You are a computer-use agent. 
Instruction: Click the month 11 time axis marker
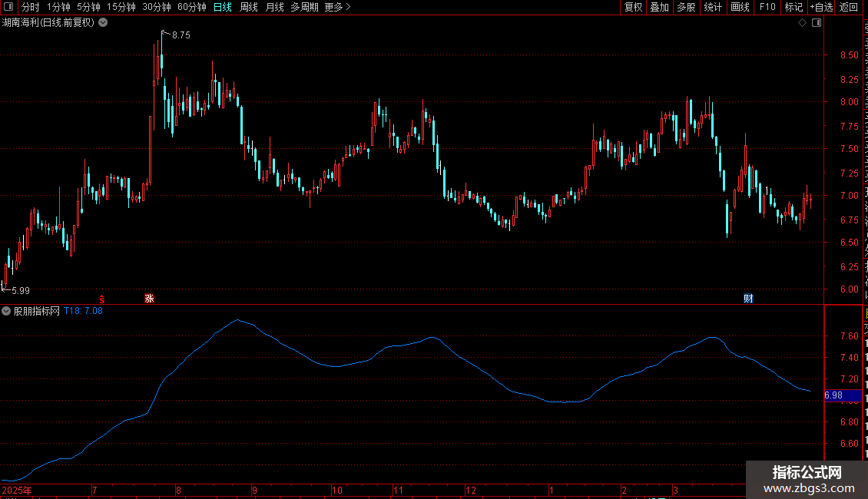tap(398, 490)
